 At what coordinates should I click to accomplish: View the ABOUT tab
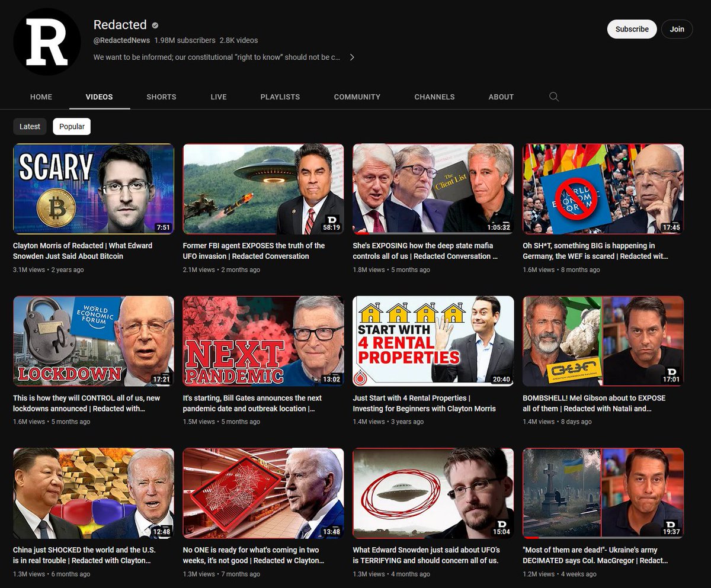click(x=501, y=97)
